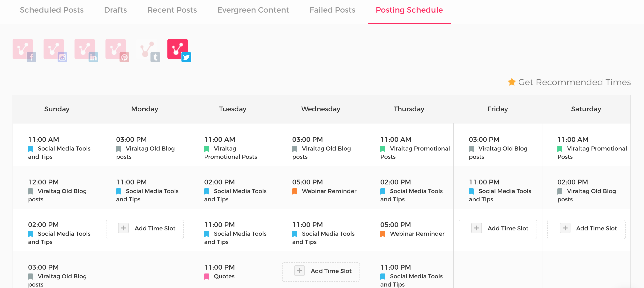Select the Instagram account icon
This screenshot has height=288, width=644.
pos(55,50)
